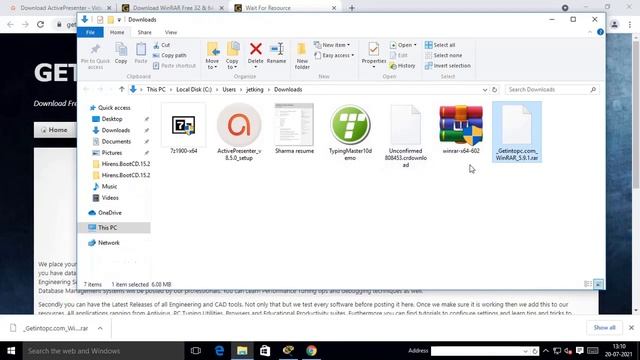
Task: Click Select all in ribbon
Action: click(440, 45)
